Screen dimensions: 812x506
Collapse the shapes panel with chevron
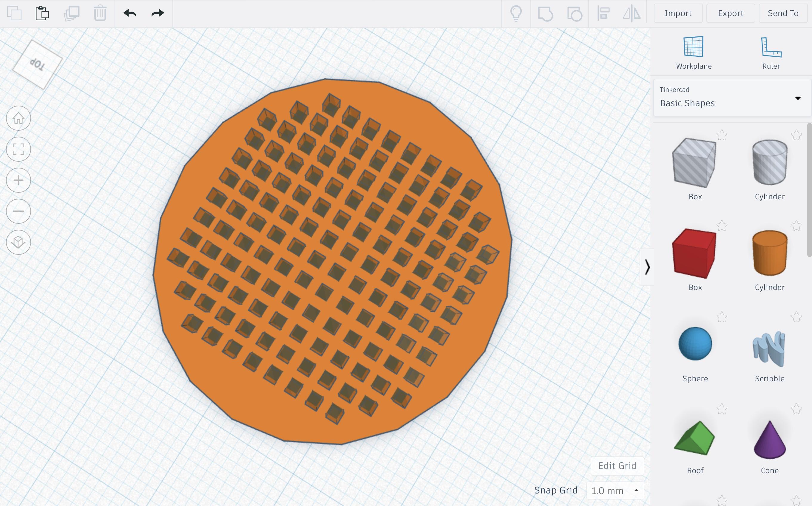tap(647, 267)
